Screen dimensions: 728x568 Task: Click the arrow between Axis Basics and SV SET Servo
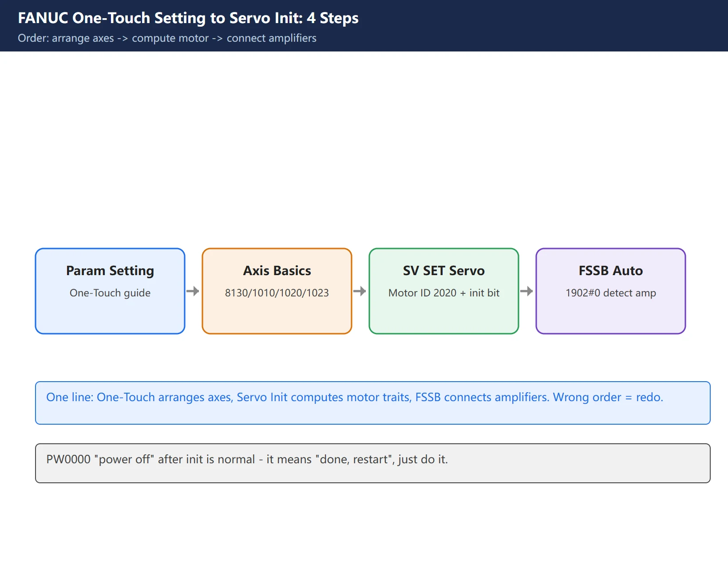360,291
